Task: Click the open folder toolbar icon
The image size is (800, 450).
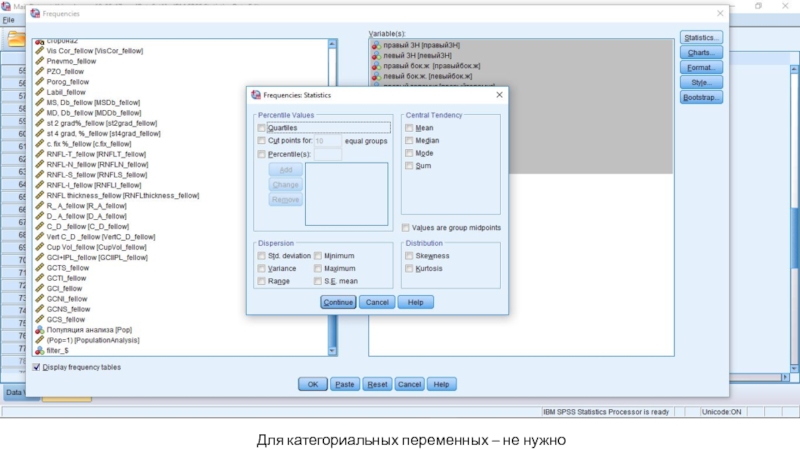Action: pyautogui.click(x=16, y=39)
